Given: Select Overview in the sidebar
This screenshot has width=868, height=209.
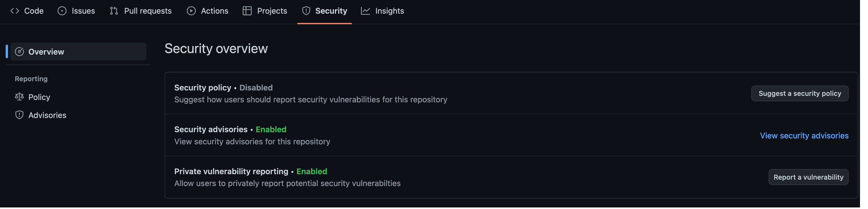Looking at the screenshot, I should (x=46, y=52).
